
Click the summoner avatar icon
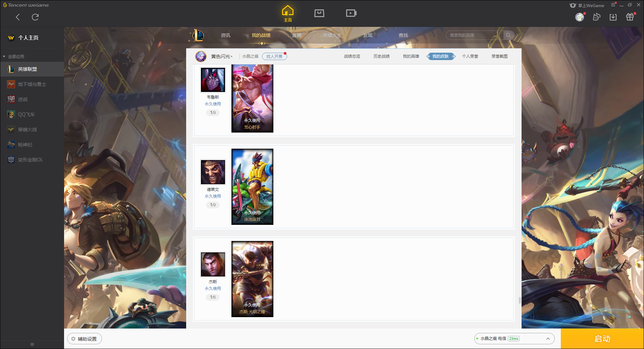tap(201, 56)
